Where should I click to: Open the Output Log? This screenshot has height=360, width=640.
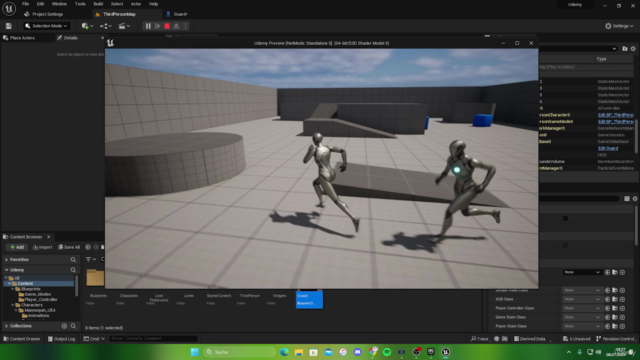(62, 339)
